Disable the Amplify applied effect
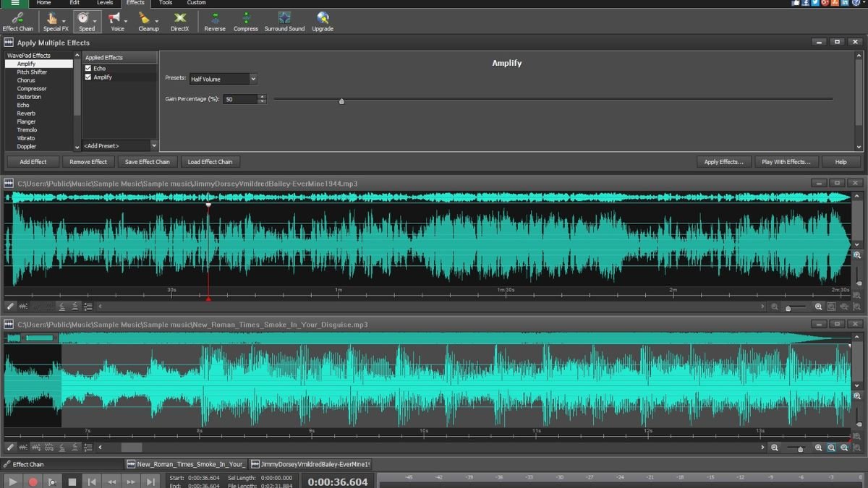This screenshot has width=868, height=488. coord(90,77)
